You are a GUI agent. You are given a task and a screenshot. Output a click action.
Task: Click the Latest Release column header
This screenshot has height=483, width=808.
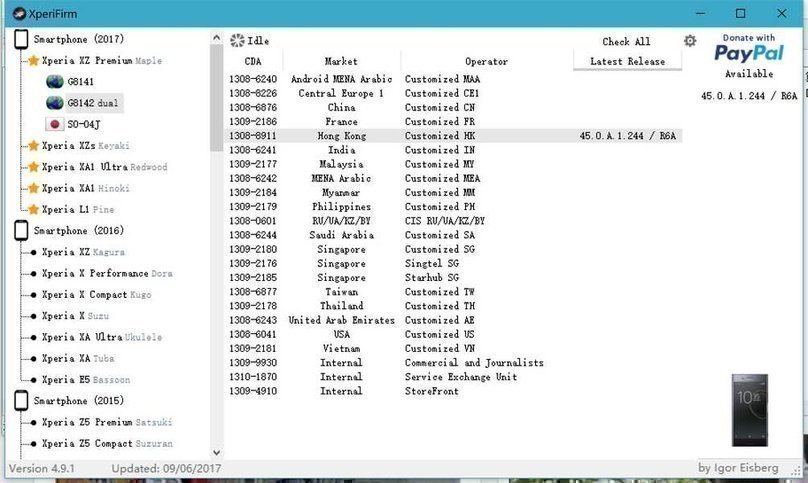(627, 61)
